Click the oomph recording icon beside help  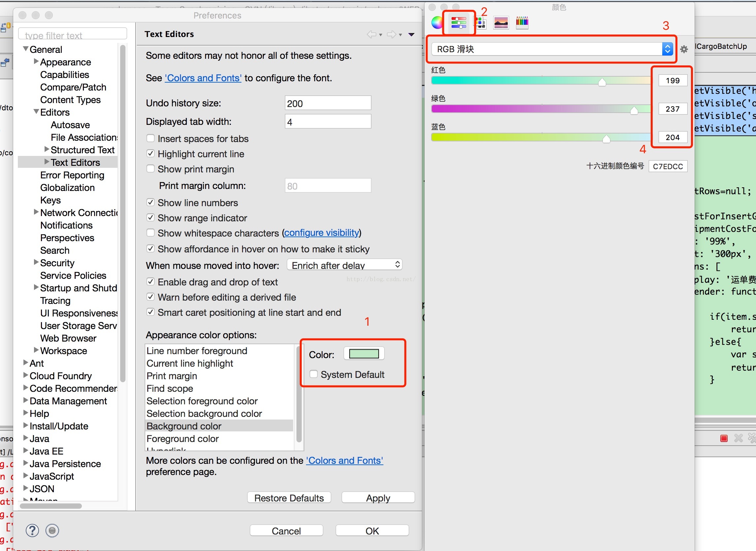52,530
